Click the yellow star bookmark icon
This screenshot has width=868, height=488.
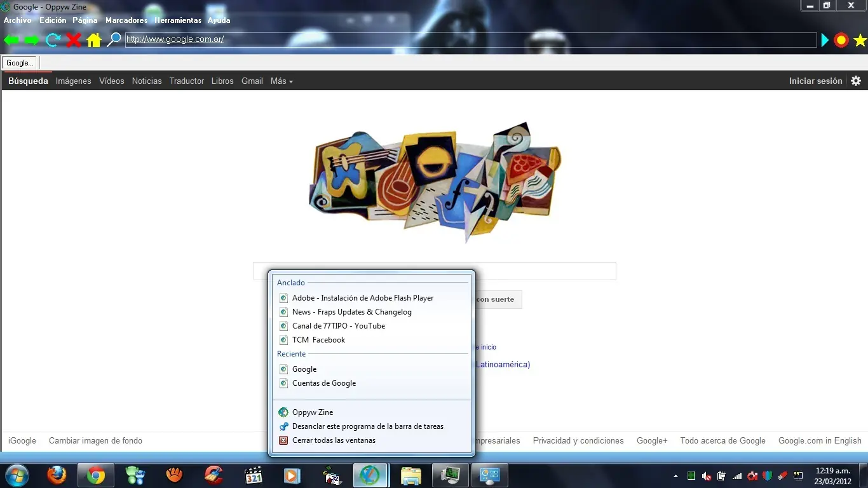[860, 41]
